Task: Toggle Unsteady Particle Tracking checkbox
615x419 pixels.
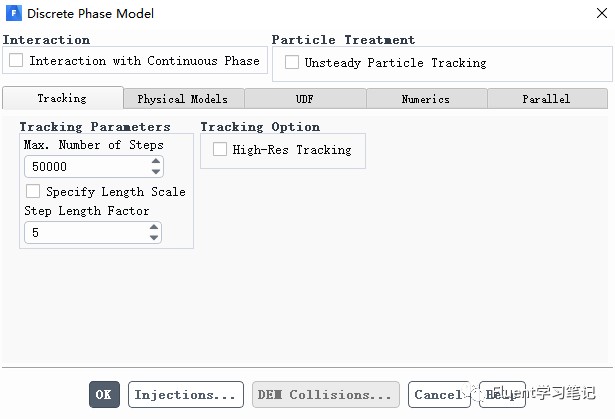Action: 292,63
